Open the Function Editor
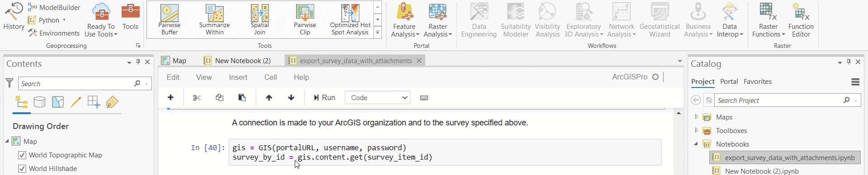 point(801,20)
